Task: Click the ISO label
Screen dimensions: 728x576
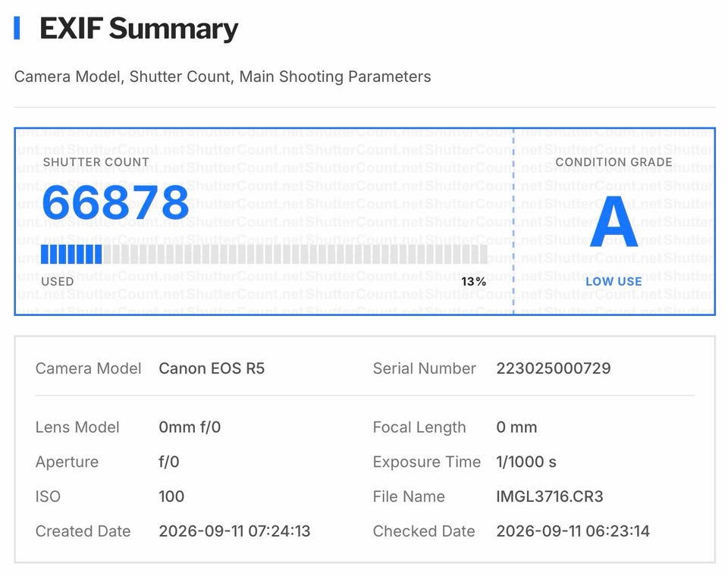Action: point(48,496)
